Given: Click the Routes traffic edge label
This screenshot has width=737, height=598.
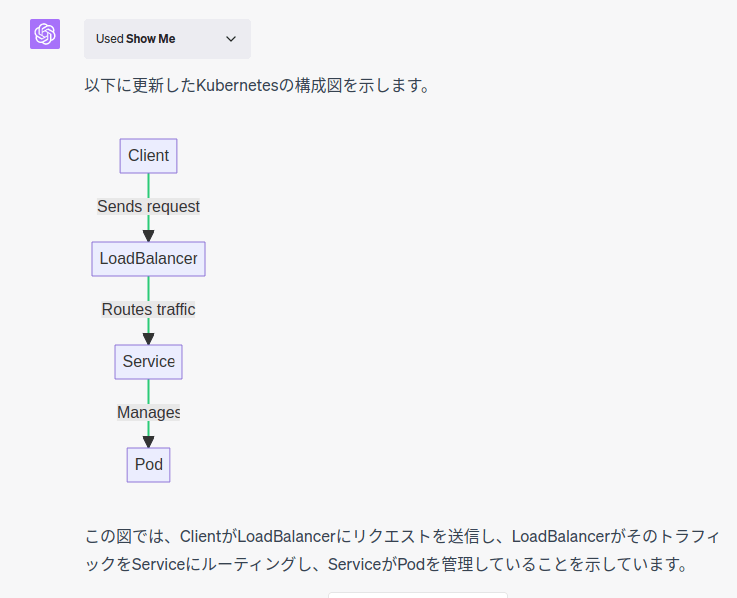Looking at the screenshot, I should pos(149,309).
